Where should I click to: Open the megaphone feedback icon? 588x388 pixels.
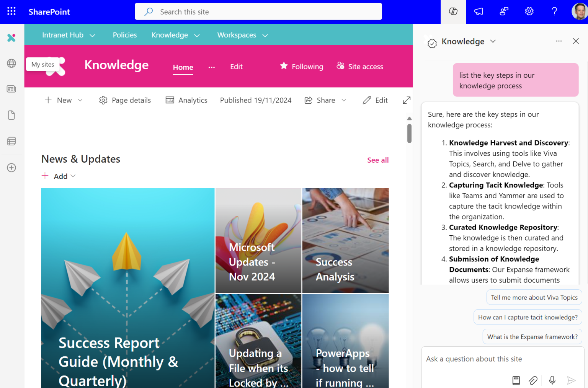(479, 11)
